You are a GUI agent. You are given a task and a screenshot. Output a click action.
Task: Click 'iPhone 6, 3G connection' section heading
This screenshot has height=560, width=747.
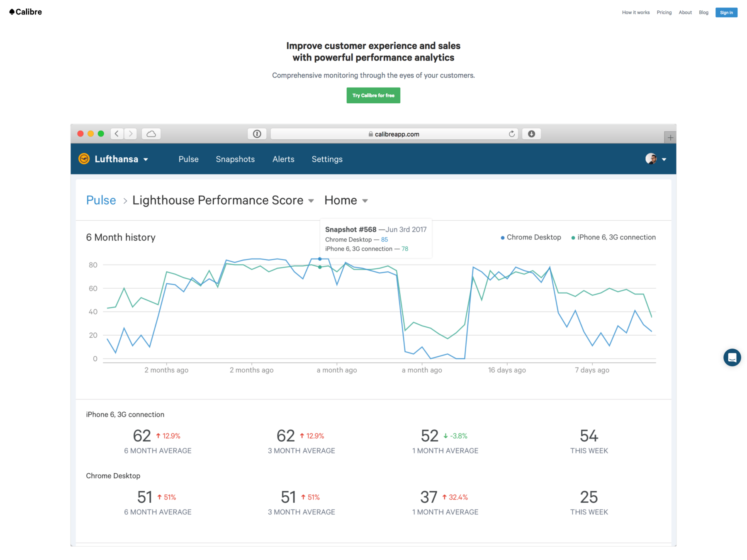tap(125, 414)
